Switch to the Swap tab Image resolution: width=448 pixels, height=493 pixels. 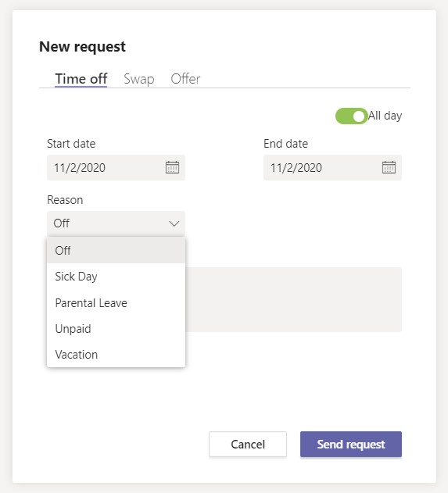coord(138,79)
